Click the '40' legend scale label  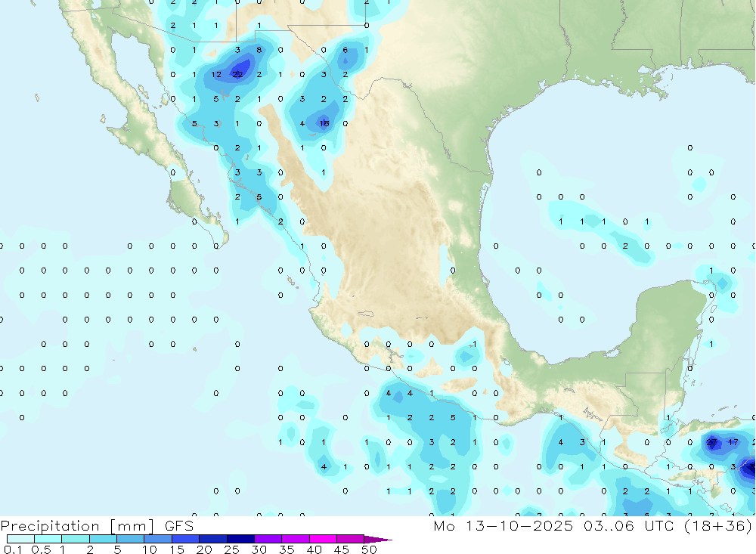(314, 549)
